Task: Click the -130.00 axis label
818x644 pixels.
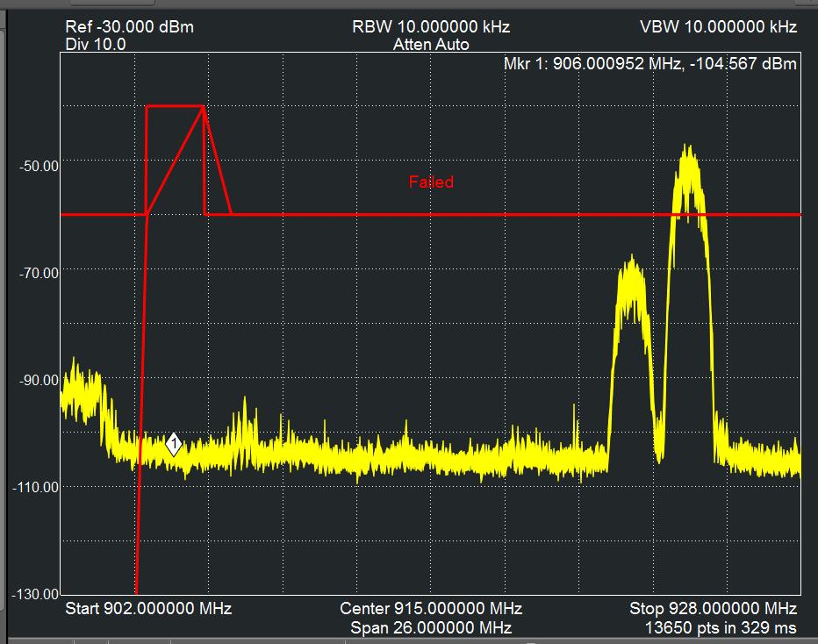Action: pyautogui.click(x=35, y=594)
